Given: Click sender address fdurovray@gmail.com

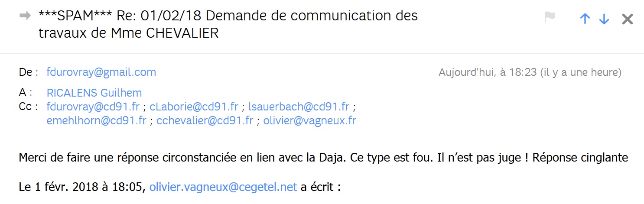Looking at the screenshot, I should coord(101,72).
